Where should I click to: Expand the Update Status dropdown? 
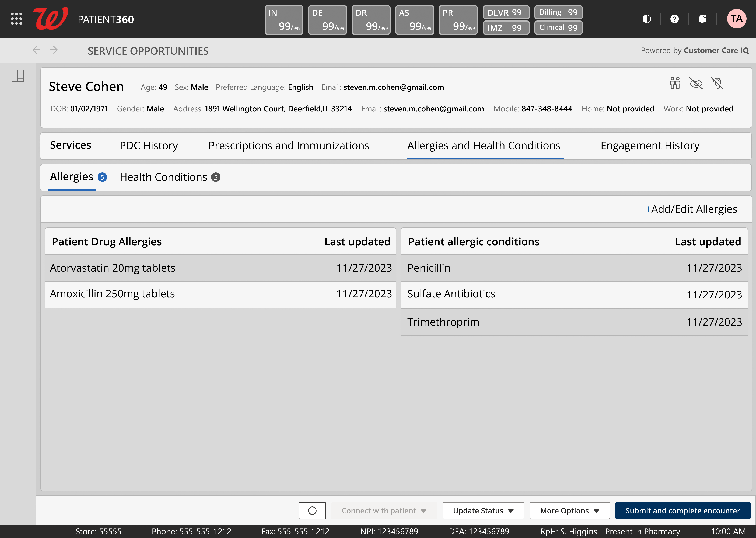click(x=483, y=511)
